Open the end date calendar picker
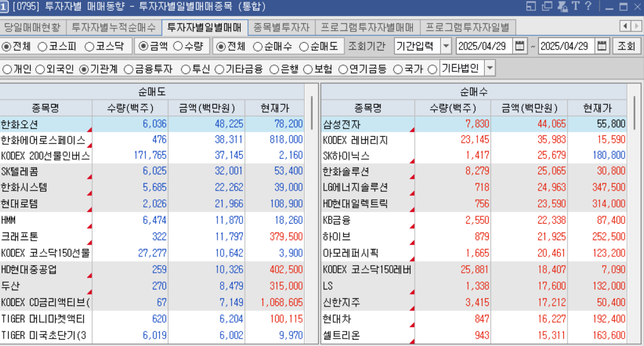 pyautogui.click(x=601, y=46)
